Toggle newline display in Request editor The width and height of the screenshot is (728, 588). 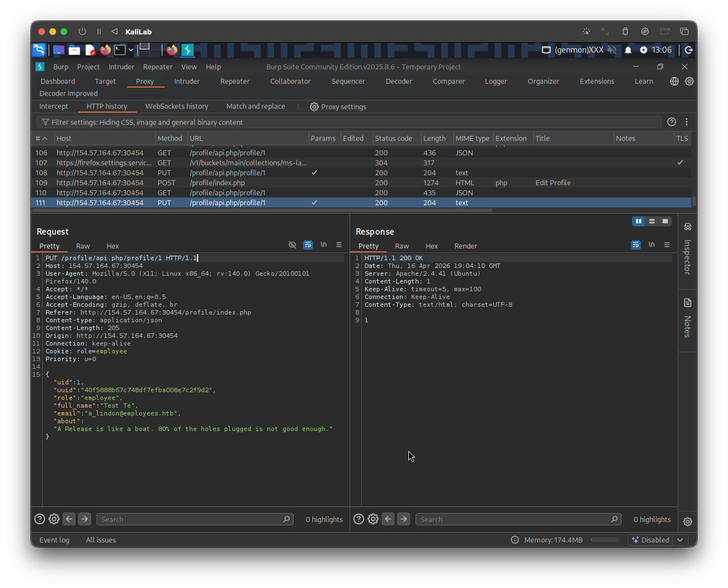coord(323,245)
